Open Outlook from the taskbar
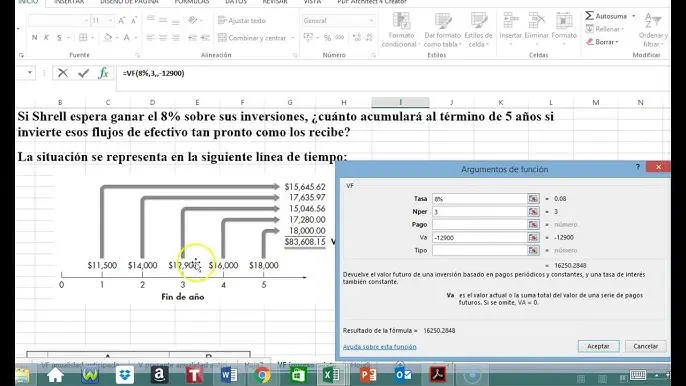This screenshot has width=686, height=386. coord(402,375)
